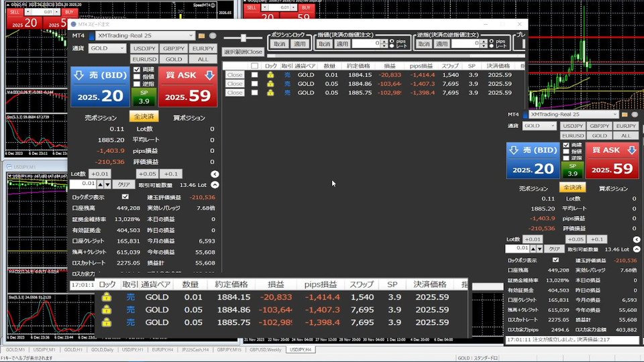Switch to the GOLD,M1 chart tab
The width and height of the screenshot is (644, 362).
click(x=15, y=350)
